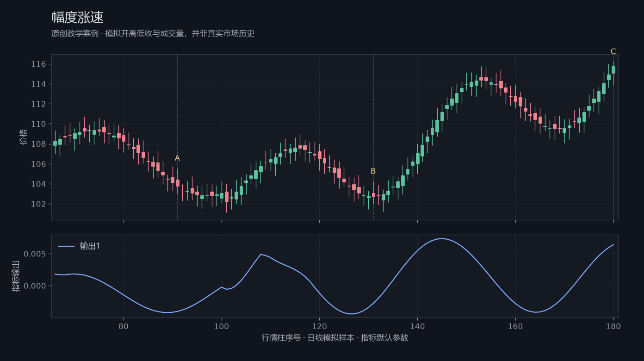Click the price tick label 108
The image size is (644, 361).
pyautogui.click(x=39, y=144)
